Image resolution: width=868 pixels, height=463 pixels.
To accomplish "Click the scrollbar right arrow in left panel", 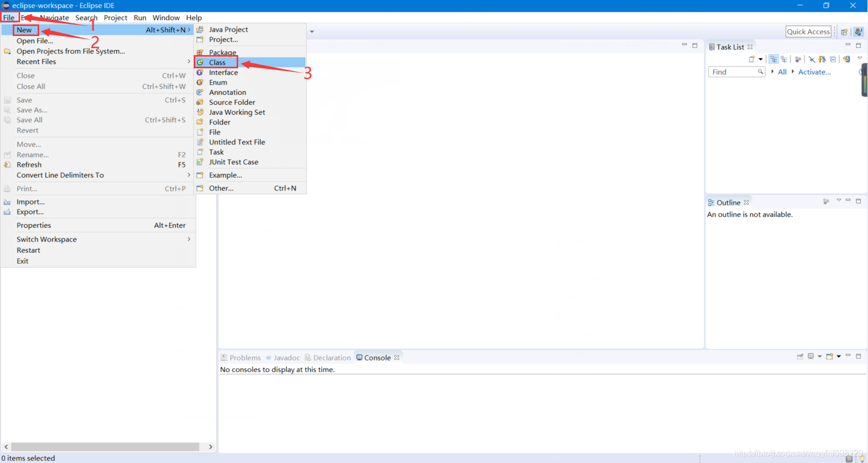I will point(211,447).
